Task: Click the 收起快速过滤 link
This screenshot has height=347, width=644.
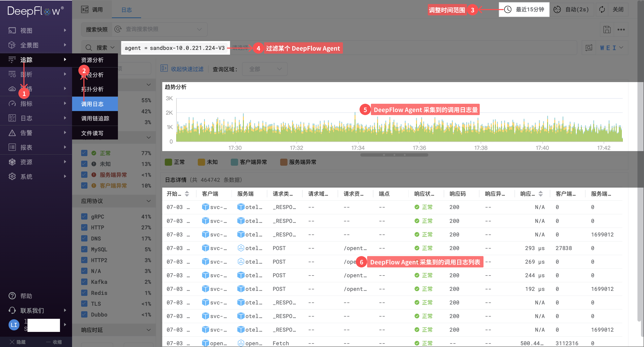Action: coord(187,69)
